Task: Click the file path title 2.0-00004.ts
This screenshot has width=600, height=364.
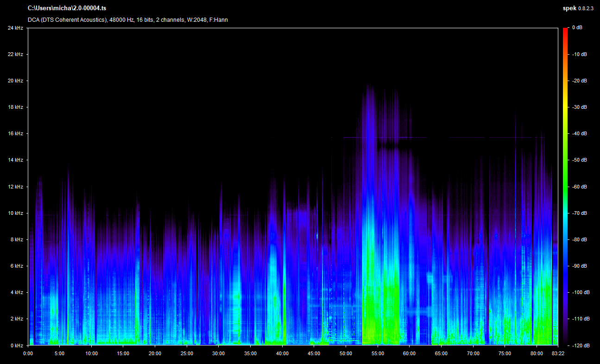Action: point(67,8)
